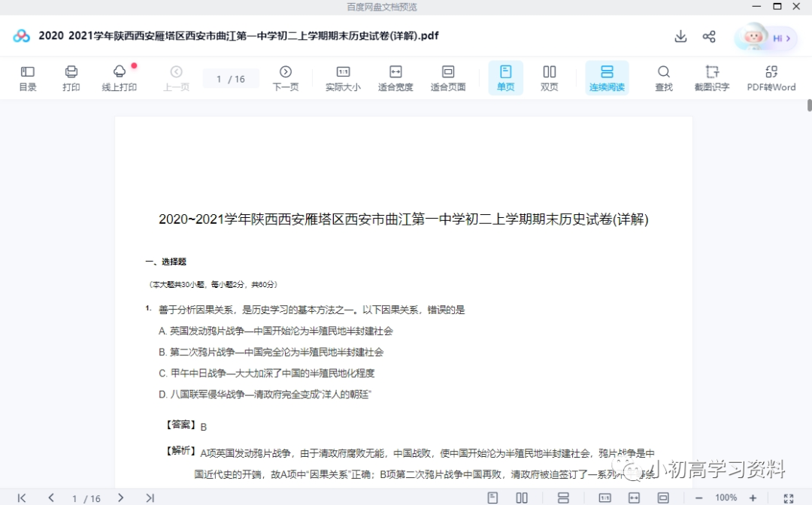
Task: Click fit width icon in bottom bar
Action: 634,497
